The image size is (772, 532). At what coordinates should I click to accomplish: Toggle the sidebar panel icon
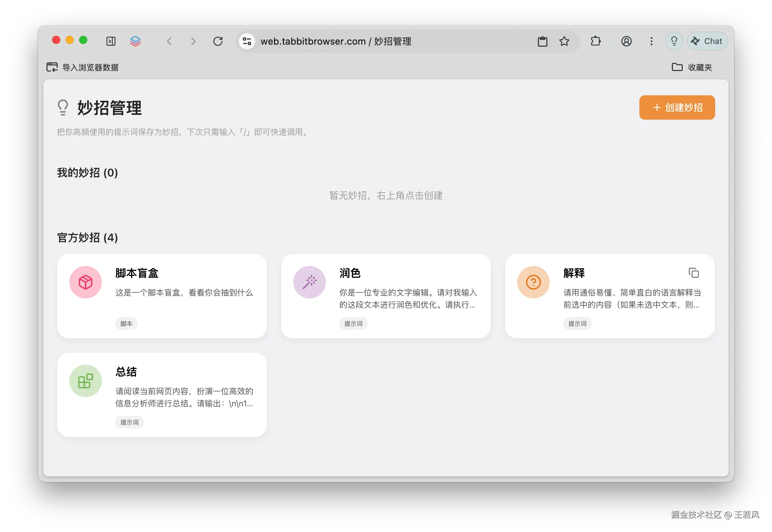click(111, 41)
